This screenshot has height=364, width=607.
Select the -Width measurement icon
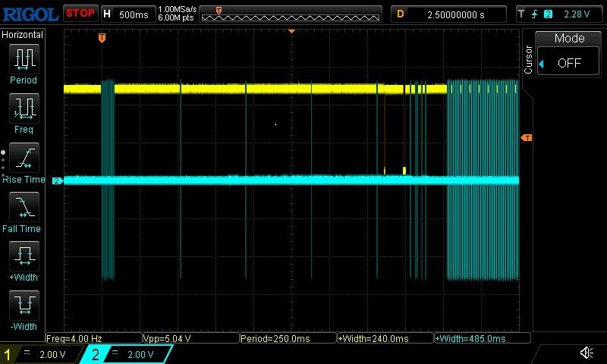[x=24, y=306]
